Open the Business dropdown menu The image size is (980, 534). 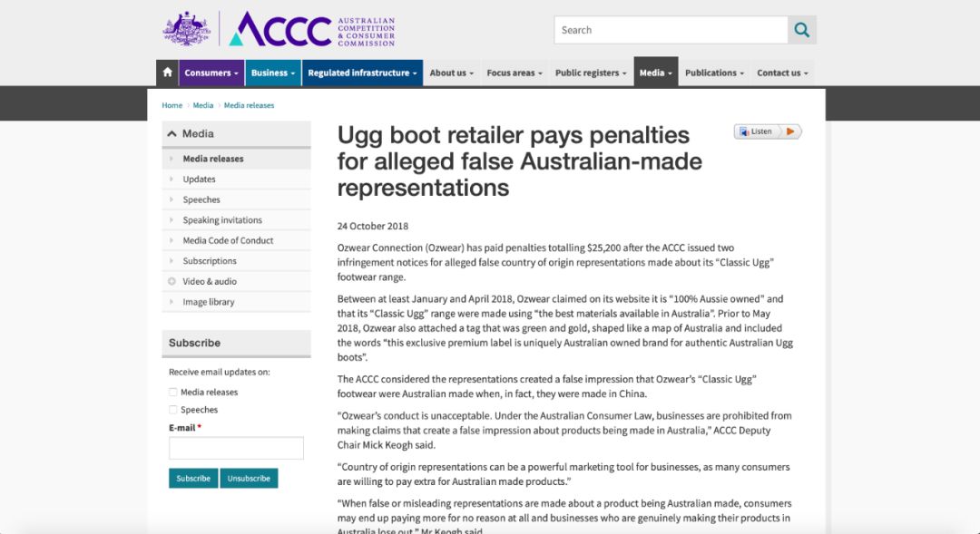click(x=273, y=73)
